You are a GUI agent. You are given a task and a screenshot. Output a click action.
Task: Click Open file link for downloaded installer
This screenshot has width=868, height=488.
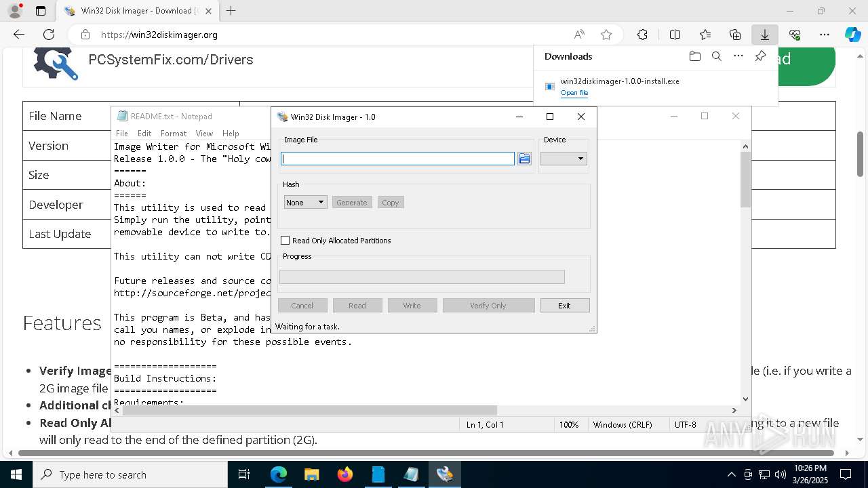click(x=574, y=93)
